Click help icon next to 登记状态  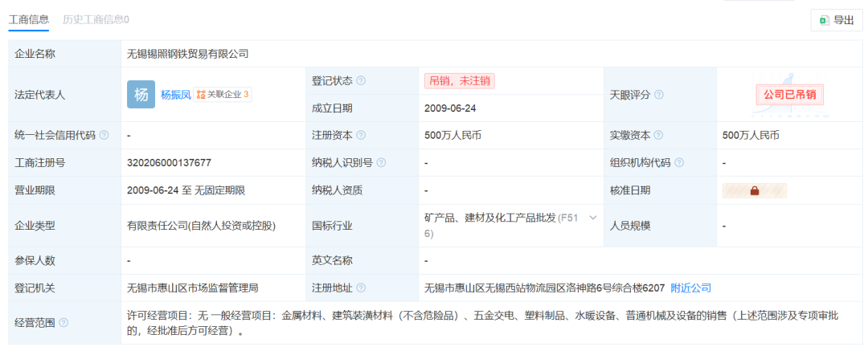[361, 81]
